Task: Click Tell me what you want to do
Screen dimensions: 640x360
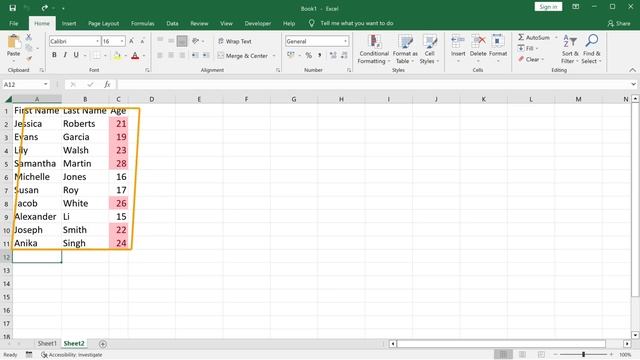Action: click(356, 23)
